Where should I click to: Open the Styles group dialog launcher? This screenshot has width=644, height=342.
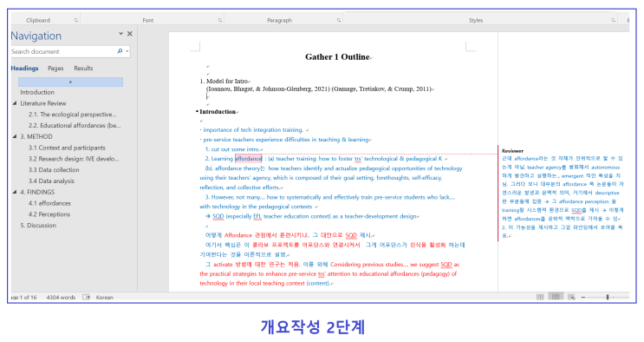coord(613,20)
